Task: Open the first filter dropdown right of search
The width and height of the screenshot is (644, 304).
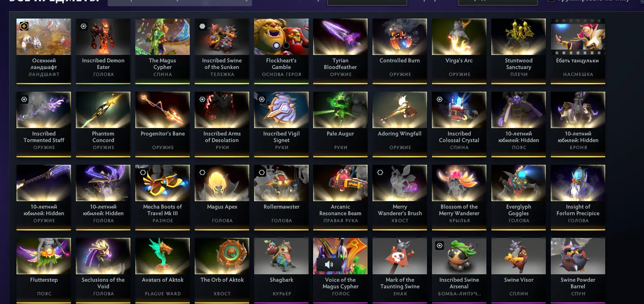Action: coord(367,2)
